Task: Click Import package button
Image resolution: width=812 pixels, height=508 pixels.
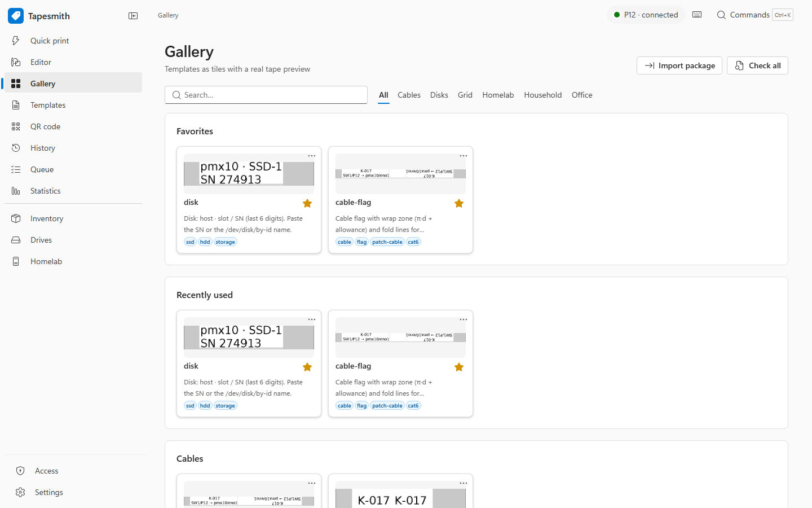Action: (679, 65)
